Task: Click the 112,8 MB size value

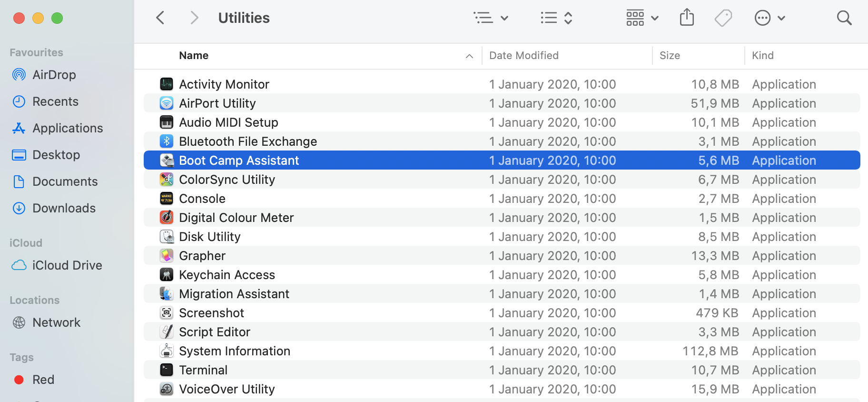Action: (x=710, y=351)
